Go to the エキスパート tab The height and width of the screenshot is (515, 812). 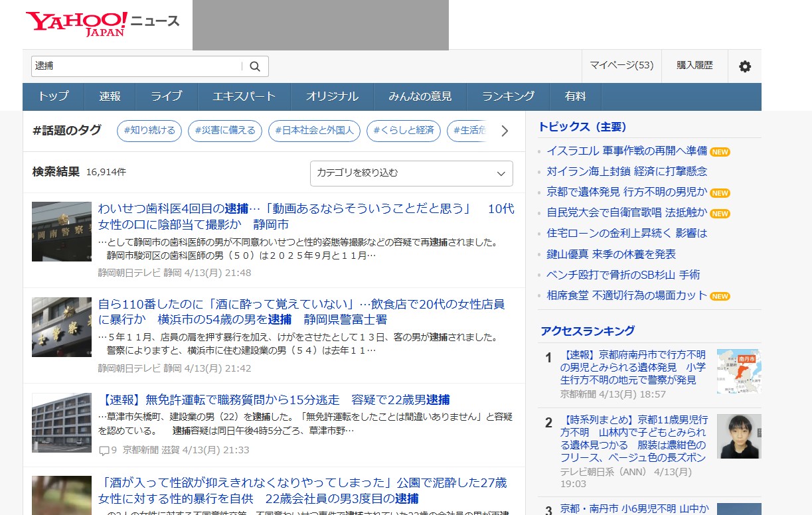tap(244, 96)
